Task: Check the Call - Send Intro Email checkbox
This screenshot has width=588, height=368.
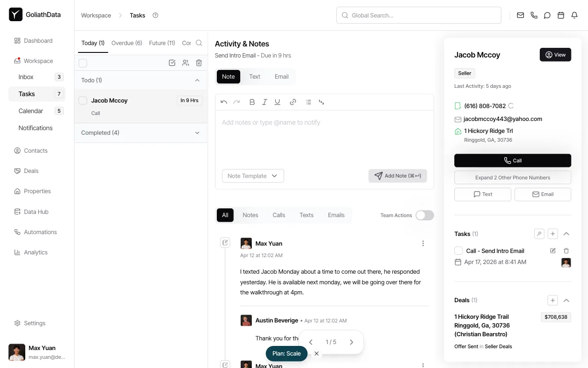Action: point(458,251)
